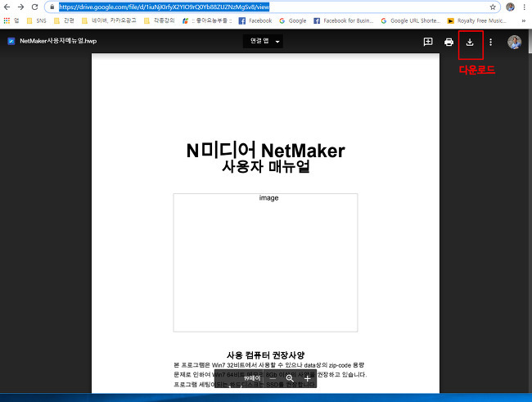Print the document with printer icon
532x402 pixels.
[x=449, y=42]
